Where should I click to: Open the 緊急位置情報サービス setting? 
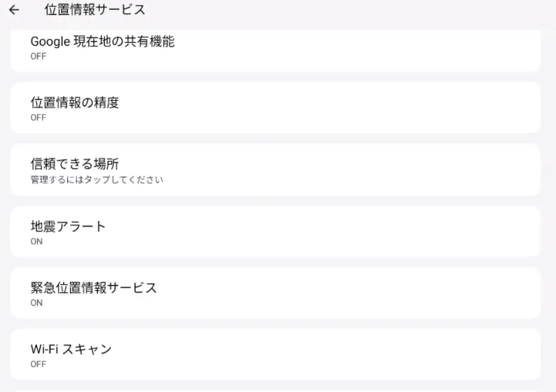click(94, 288)
